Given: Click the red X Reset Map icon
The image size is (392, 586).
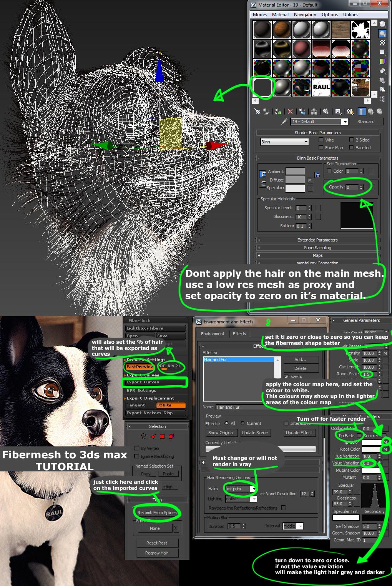Looking at the screenshot, I should 290,112.
